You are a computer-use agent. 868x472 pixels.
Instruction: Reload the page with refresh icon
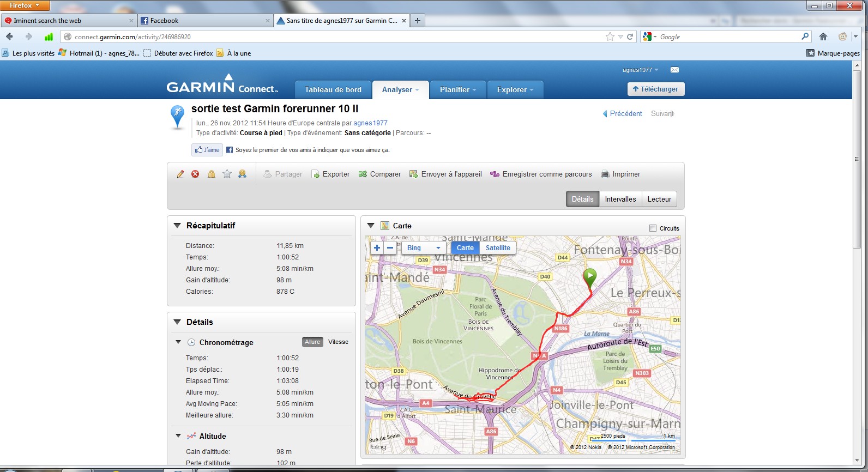pyautogui.click(x=630, y=37)
